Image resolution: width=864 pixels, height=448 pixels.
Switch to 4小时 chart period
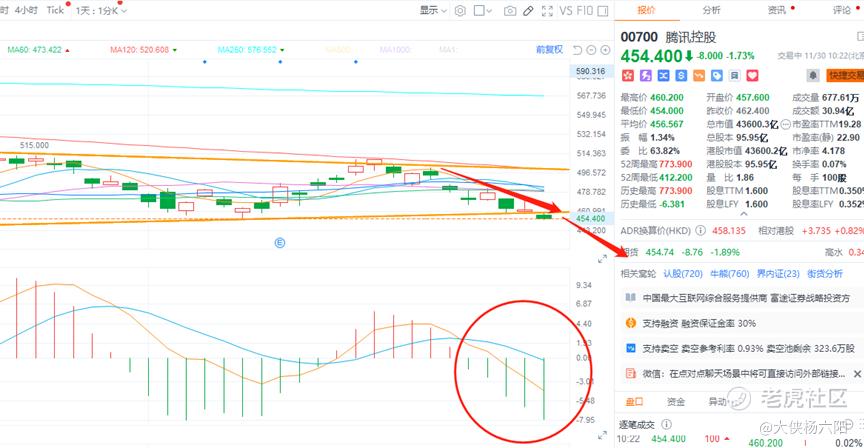[26, 10]
